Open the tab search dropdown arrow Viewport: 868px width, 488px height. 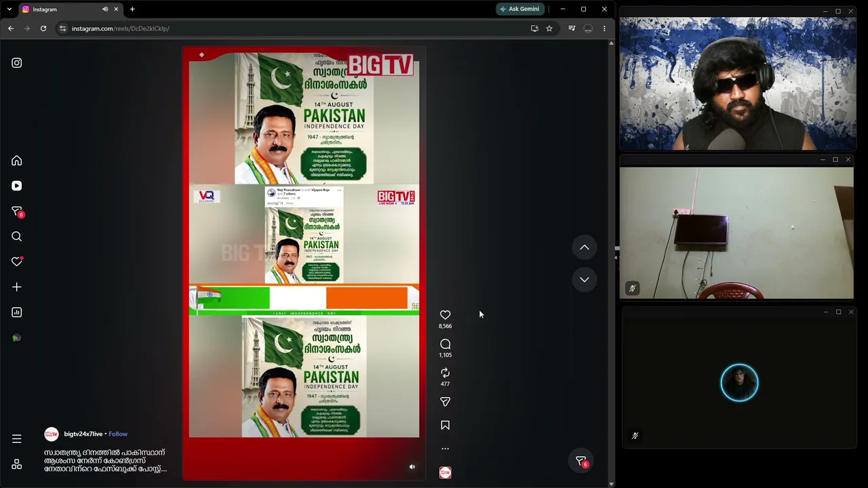(9, 9)
